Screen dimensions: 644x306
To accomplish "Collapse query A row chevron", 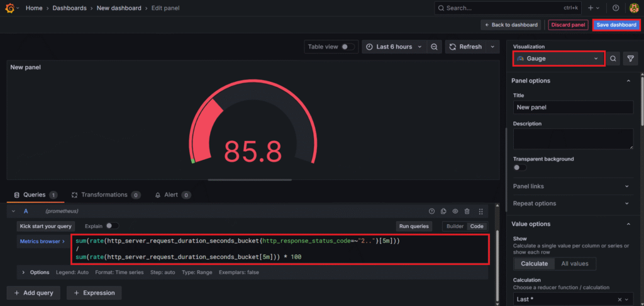I will point(13,211).
